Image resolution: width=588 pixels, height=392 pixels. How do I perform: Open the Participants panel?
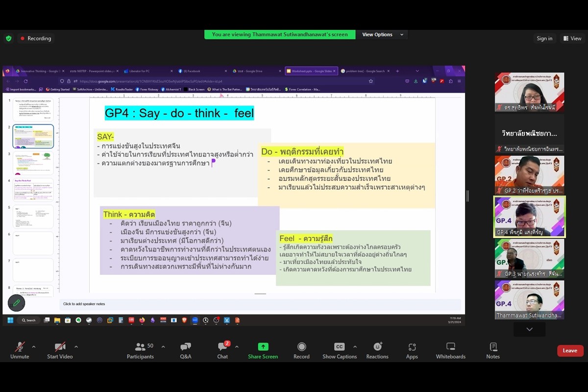[140, 350]
